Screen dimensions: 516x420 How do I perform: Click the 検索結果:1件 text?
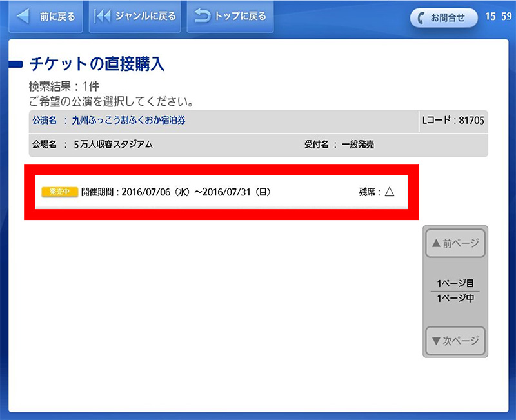[x=64, y=86]
